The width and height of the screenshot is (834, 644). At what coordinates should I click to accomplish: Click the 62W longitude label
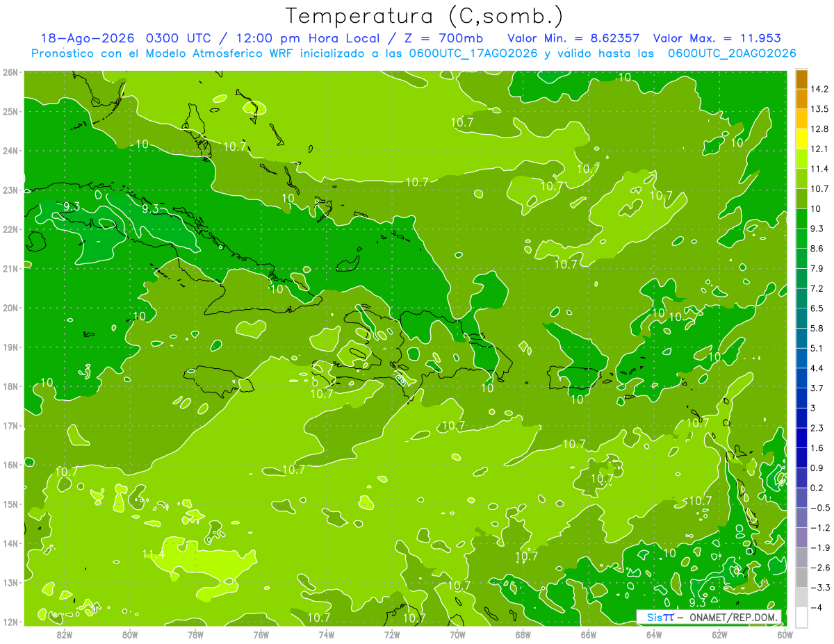(719, 634)
